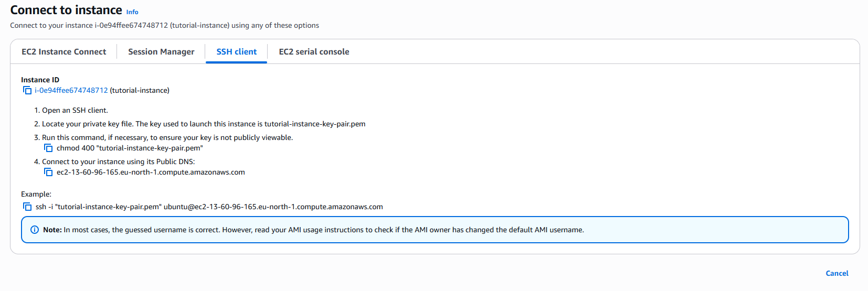Copy the example ssh command

[27, 207]
